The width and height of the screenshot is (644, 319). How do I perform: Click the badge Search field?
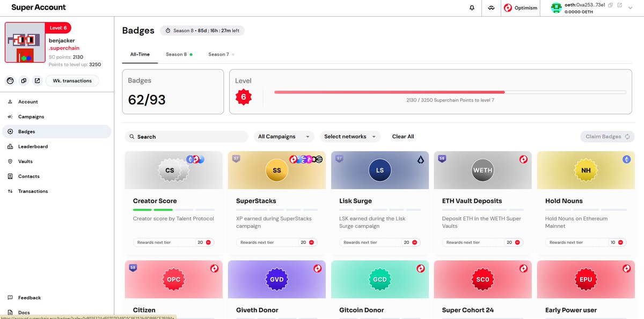coord(186,137)
